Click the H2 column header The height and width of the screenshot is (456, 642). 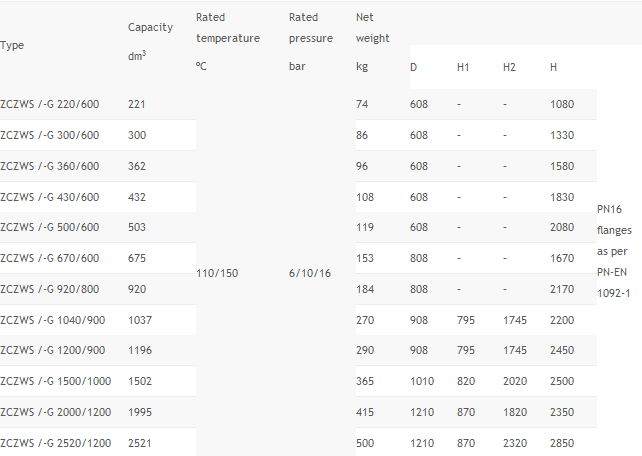coord(510,67)
